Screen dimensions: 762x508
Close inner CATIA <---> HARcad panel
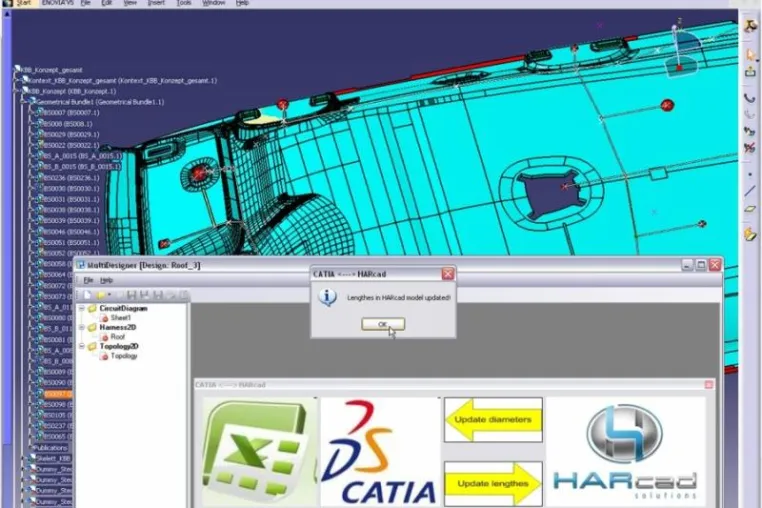[x=709, y=385]
